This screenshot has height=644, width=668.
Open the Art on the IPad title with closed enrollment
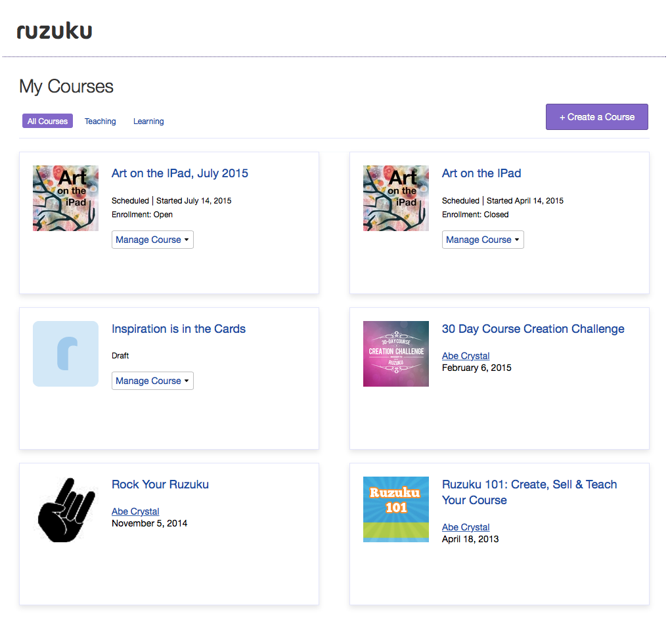(481, 173)
